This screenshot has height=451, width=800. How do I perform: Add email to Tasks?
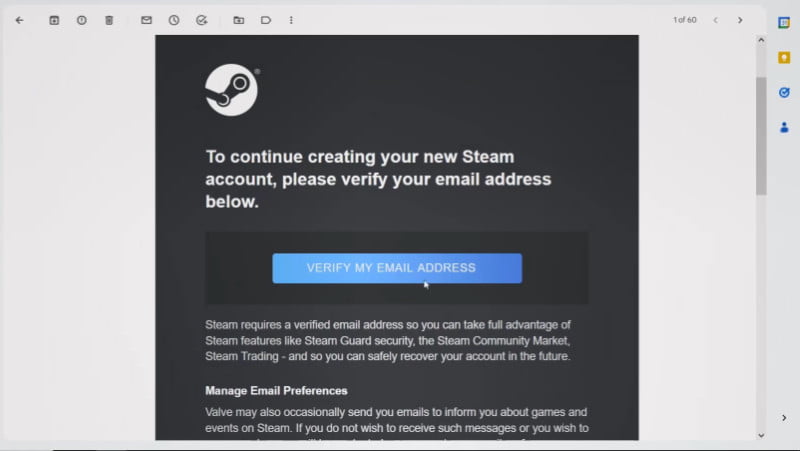tap(202, 20)
